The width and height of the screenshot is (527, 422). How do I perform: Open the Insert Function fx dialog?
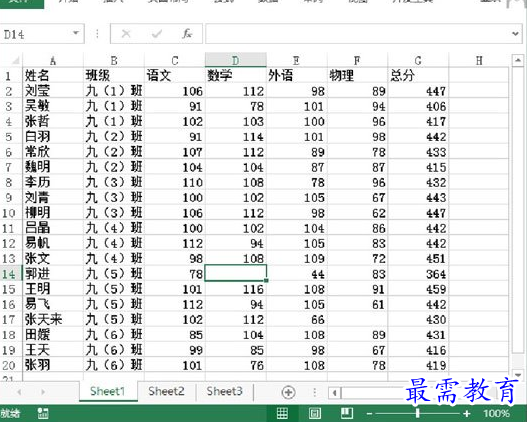187,34
